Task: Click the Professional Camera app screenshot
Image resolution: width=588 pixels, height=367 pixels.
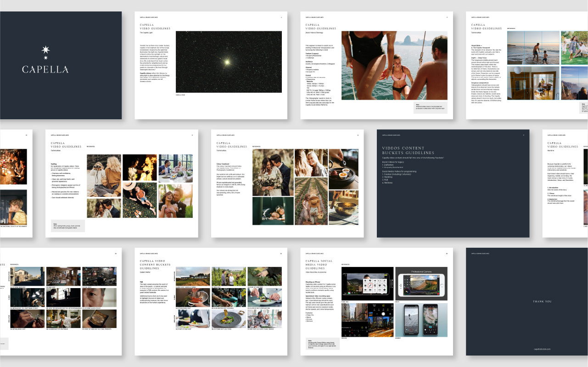Action: coord(421,284)
